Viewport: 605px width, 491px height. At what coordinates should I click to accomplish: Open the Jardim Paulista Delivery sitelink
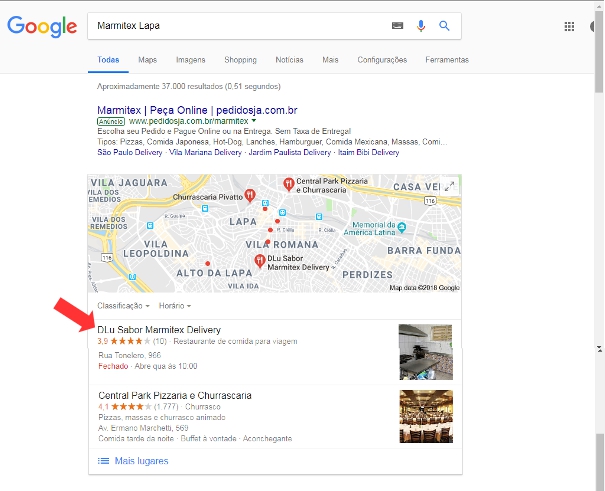pyautogui.click(x=290, y=152)
